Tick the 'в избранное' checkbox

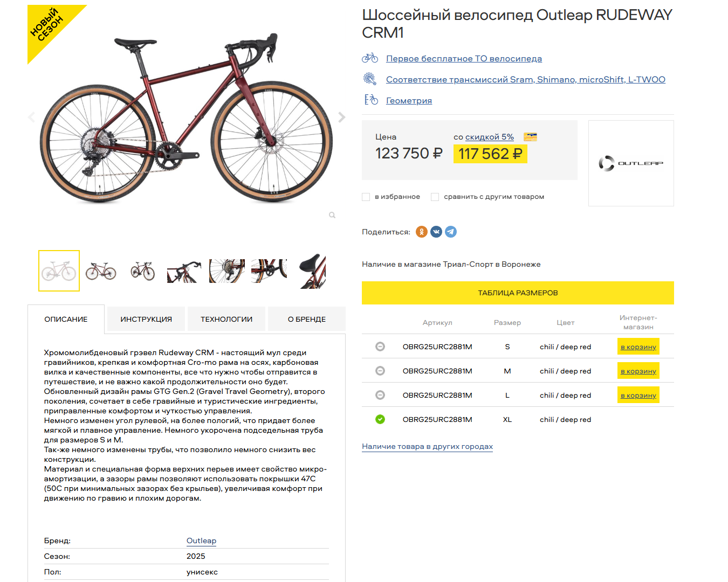pos(366,197)
